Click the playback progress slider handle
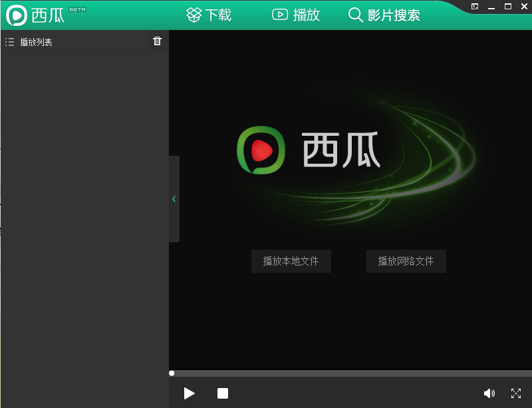This screenshot has width=532, height=408. tap(172, 373)
